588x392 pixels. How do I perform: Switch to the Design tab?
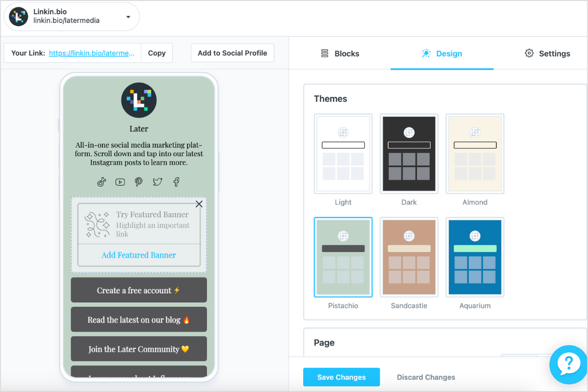[442, 54]
